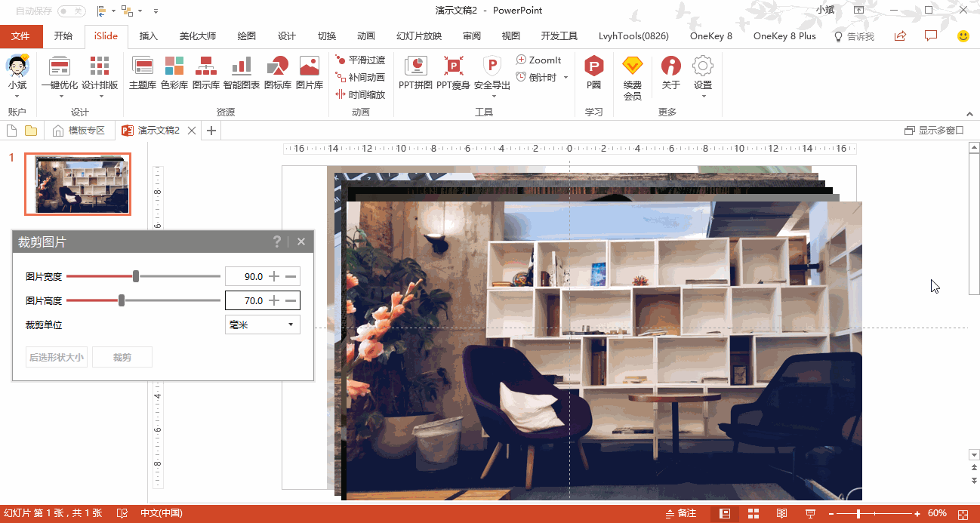The width and height of the screenshot is (980, 523).
Task: Open the 色彩库 color library
Action: (174, 72)
